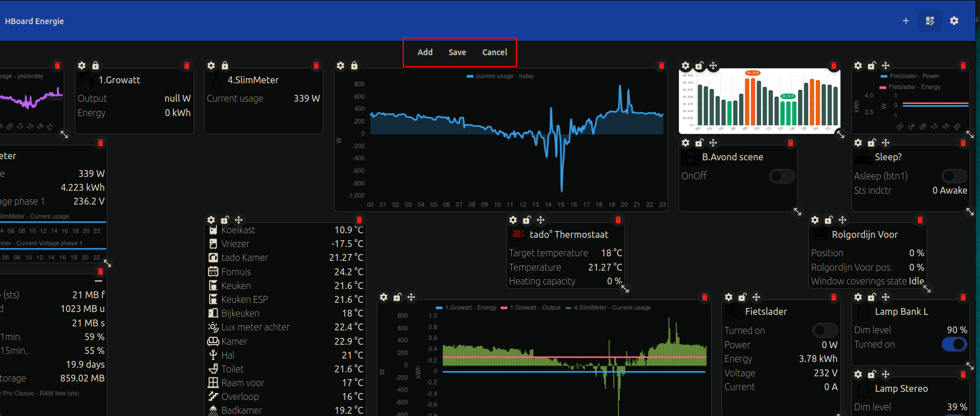Open settings for Rolgordijn Voor widget
This screenshot has width=980, height=416.
tap(815, 220)
